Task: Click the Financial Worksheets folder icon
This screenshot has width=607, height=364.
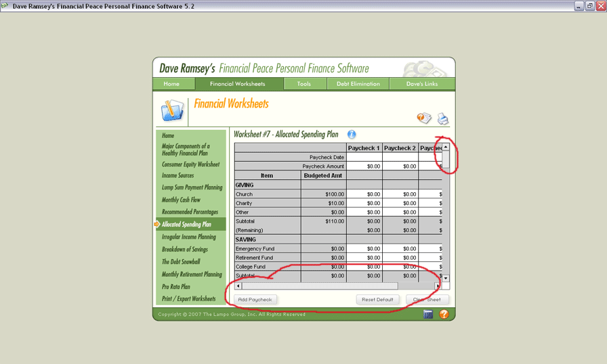Action: [172, 110]
